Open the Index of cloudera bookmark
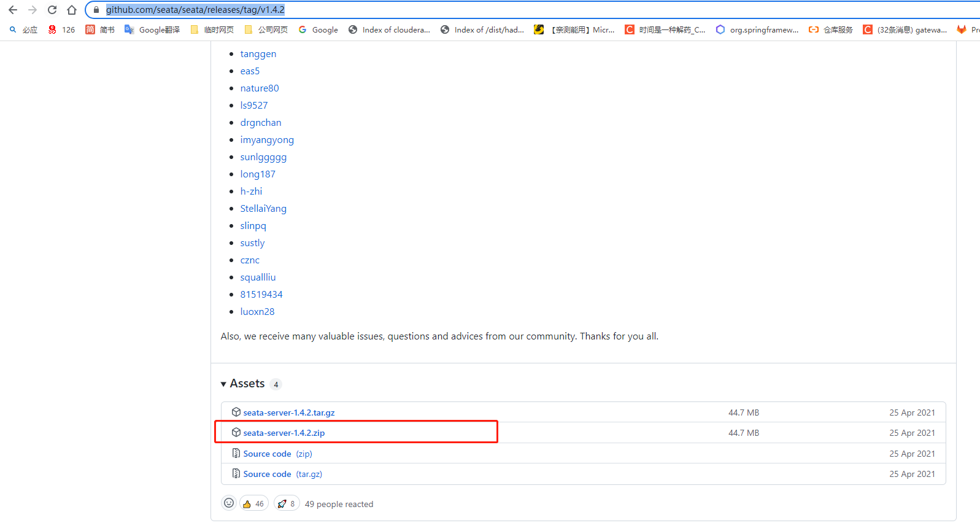The image size is (980, 531). point(389,29)
